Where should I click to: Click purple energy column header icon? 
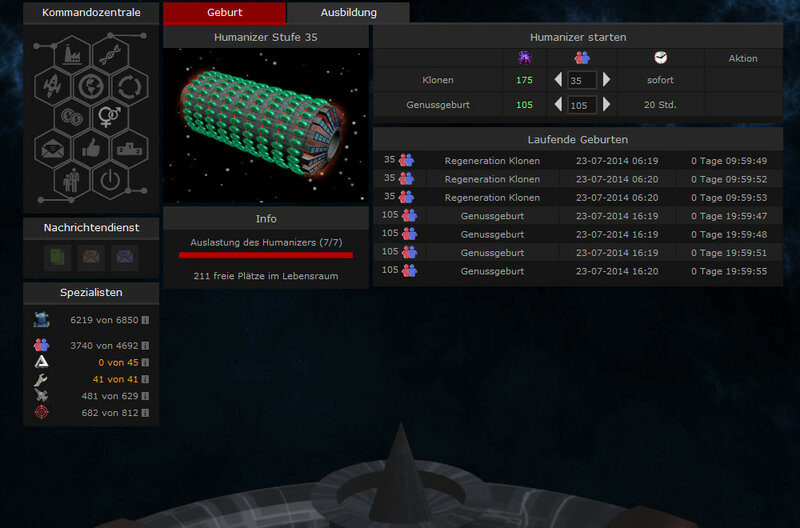[x=524, y=58]
